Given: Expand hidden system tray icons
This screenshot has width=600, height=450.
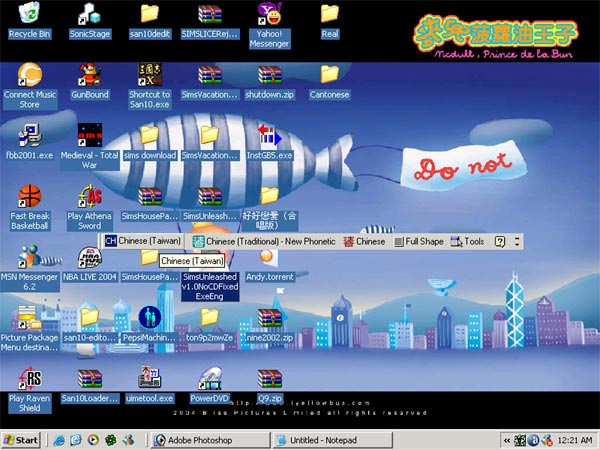Looking at the screenshot, I should tap(507, 440).
